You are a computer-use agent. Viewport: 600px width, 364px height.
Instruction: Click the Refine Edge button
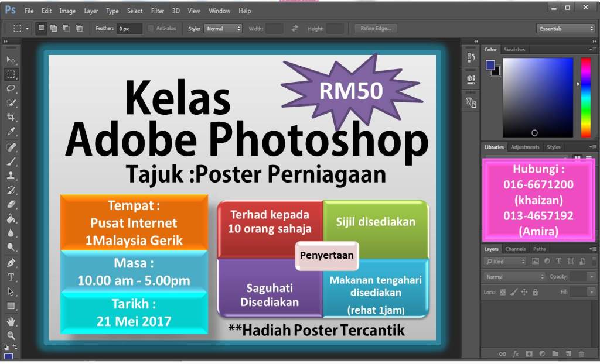tap(376, 28)
